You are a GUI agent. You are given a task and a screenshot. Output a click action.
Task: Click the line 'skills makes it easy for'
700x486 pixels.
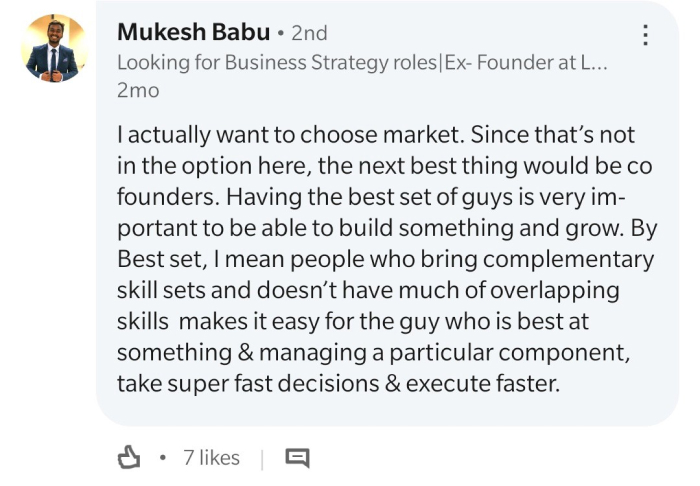coord(353,322)
